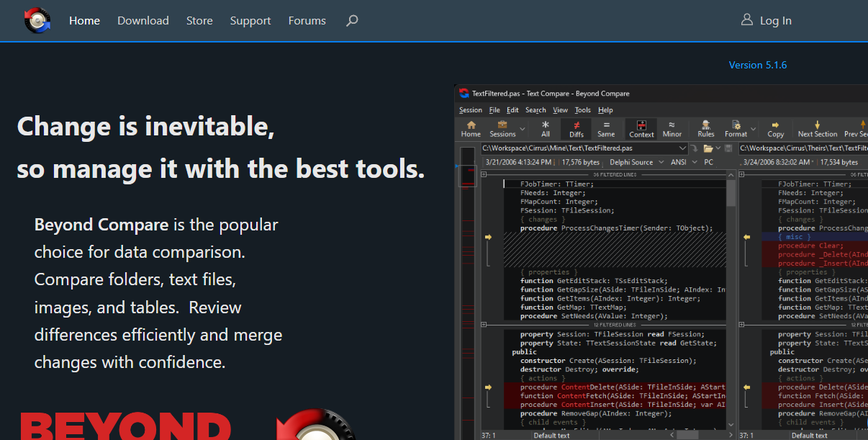Image resolution: width=868 pixels, height=440 pixels.
Task: Click the Next Section down-arrow icon
Action: pyautogui.click(x=817, y=129)
